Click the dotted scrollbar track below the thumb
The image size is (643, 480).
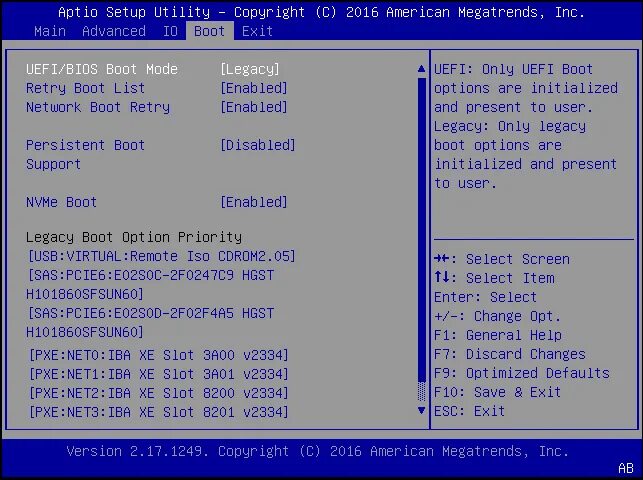pos(421,391)
